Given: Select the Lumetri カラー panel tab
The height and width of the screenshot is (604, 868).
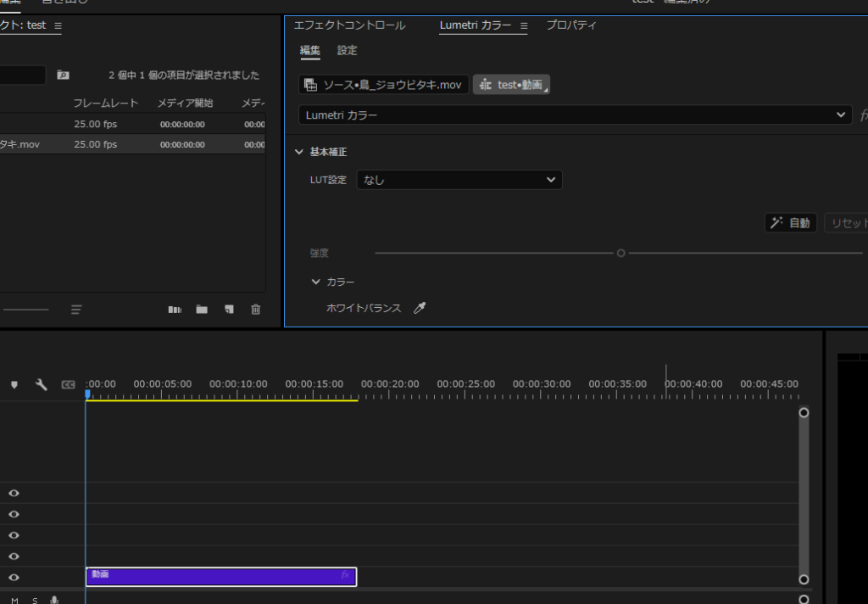Looking at the screenshot, I should coord(475,25).
